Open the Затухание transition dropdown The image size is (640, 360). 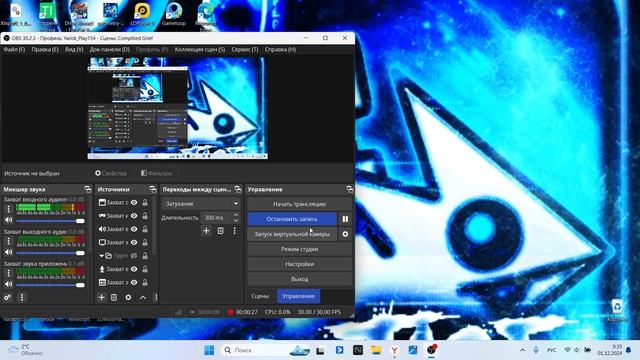point(201,204)
